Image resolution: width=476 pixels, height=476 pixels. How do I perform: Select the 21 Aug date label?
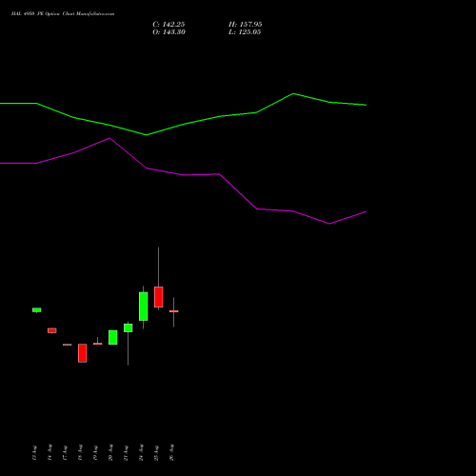(126, 453)
